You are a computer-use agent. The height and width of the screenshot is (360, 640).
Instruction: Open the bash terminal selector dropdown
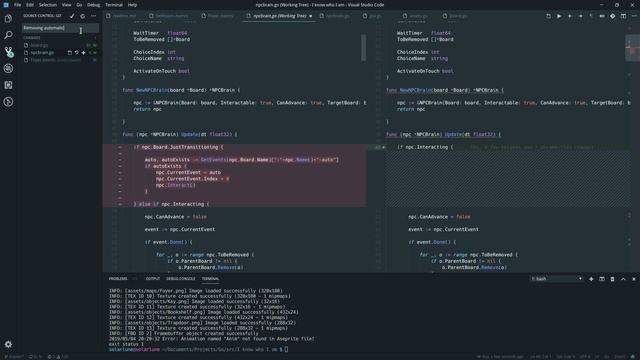[556, 279]
